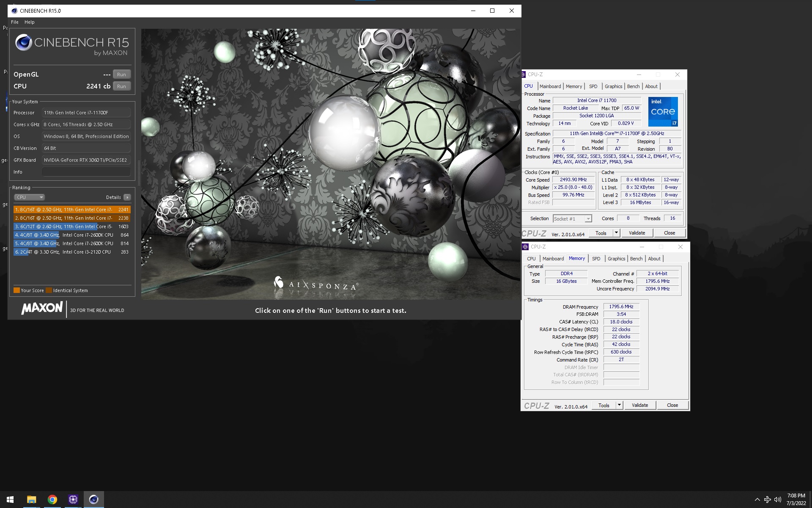Click the Cinebench logo sphere icon

tap(24, 42)
